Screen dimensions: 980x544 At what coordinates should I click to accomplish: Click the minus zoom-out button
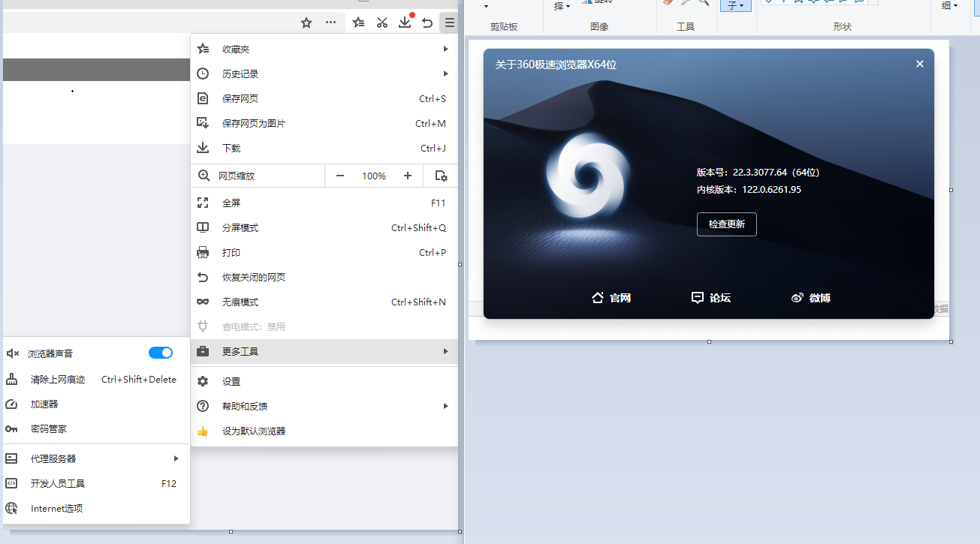340,176
